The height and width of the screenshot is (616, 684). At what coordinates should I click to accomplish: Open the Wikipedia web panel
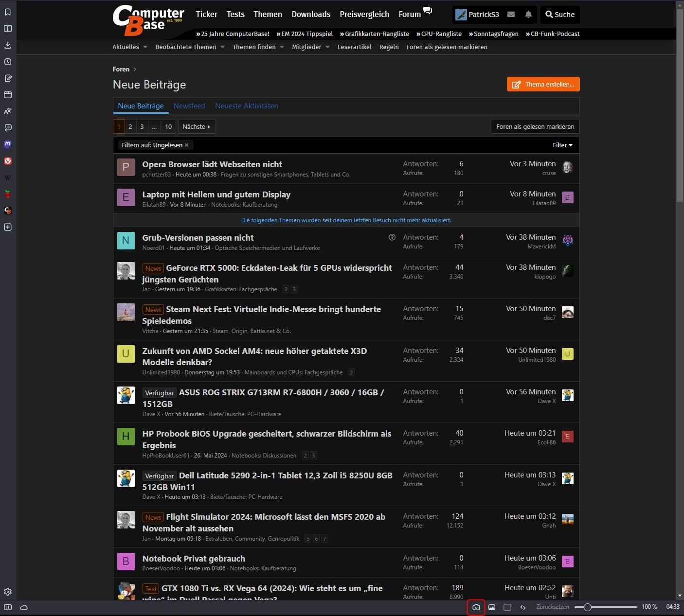click(8, 177)
